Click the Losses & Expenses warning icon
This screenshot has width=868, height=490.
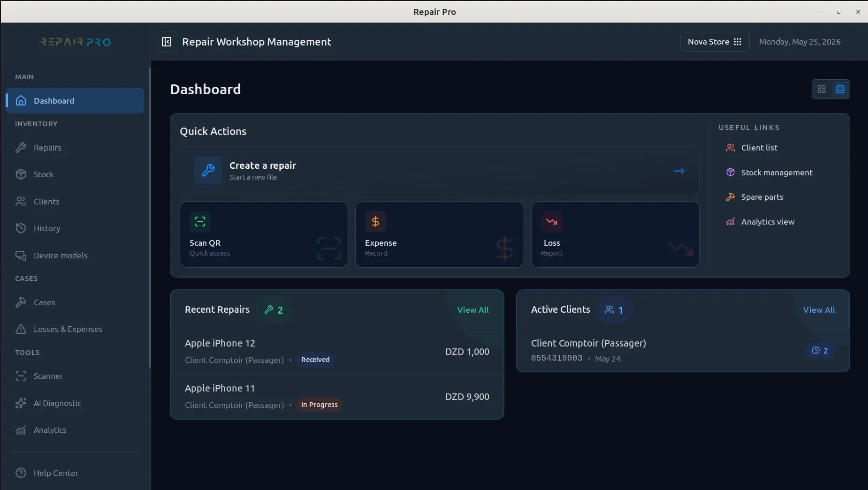click(x=21, y=329)
